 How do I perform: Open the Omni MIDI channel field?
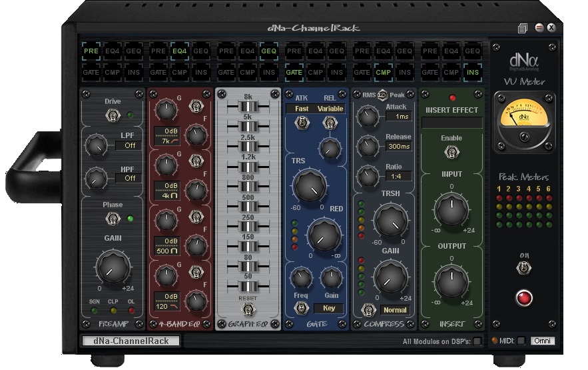click(x=542, y=341)
